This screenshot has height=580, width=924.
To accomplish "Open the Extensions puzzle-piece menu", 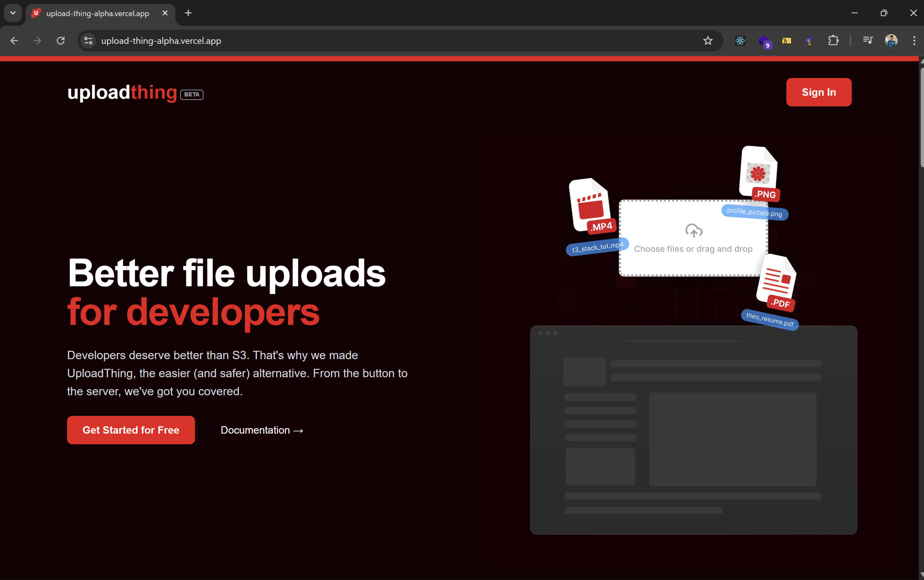I will pos(833,41).
